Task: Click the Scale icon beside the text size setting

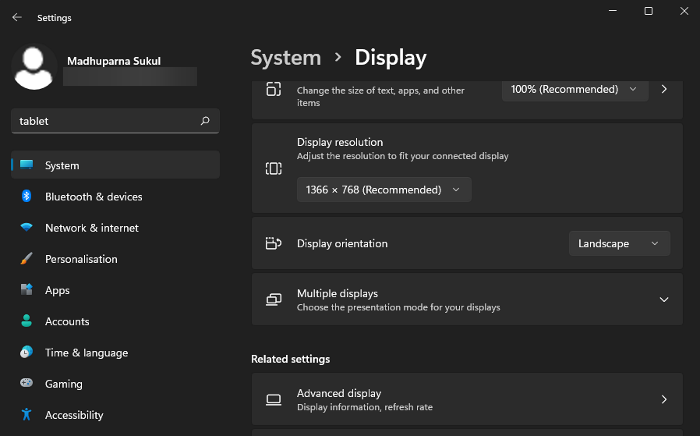Action: [274, 89]
